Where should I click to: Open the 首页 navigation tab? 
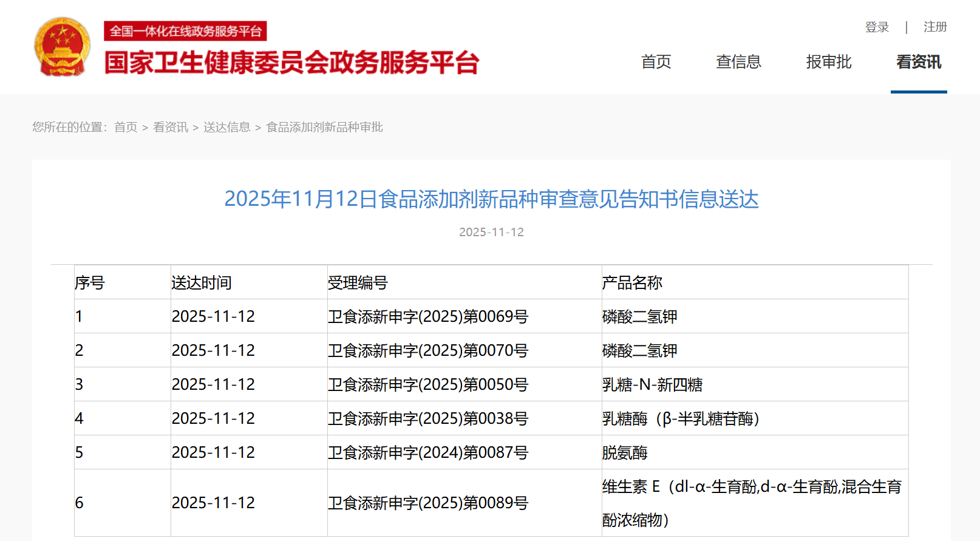coord(656,62)
